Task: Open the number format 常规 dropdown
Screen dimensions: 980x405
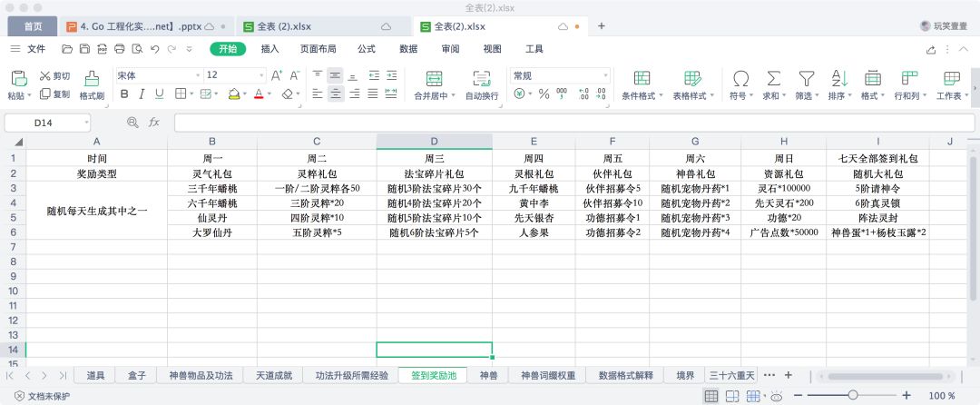Action: pos(605,75)
